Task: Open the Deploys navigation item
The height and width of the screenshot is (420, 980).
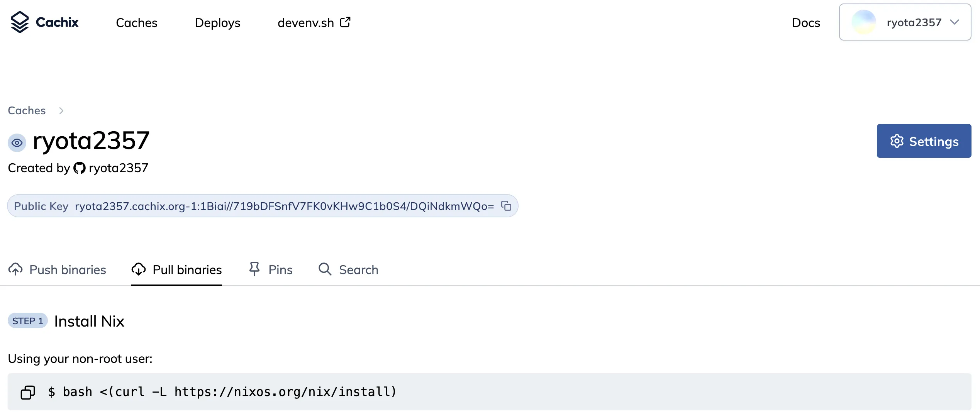Action: pyautogui.click(x=217, y=23)
